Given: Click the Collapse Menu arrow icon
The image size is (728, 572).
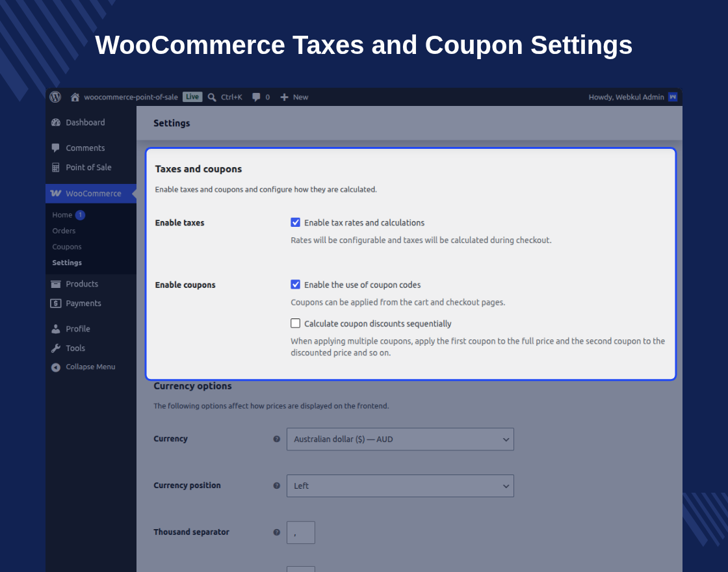Looking at the screenshot, I should click(x=56, y=367).
